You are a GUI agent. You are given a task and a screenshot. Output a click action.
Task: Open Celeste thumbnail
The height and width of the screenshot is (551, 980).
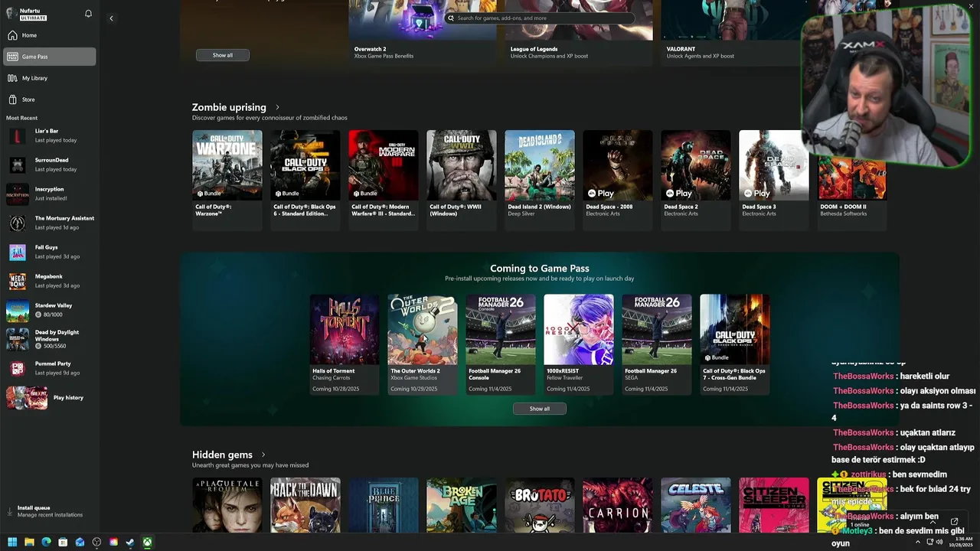696,505
